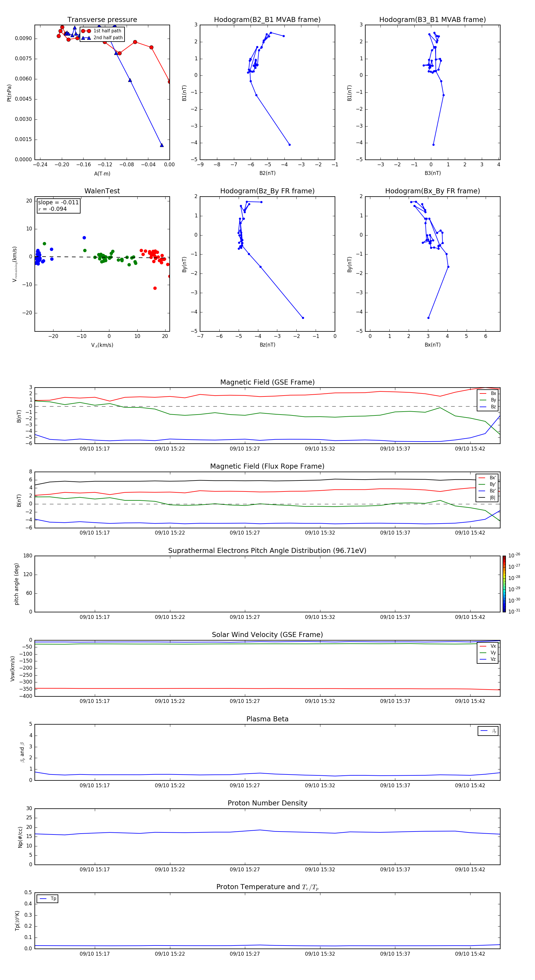
Task: Click the Bx legend entry in GSE plot
Action: [x=488, y=393]
